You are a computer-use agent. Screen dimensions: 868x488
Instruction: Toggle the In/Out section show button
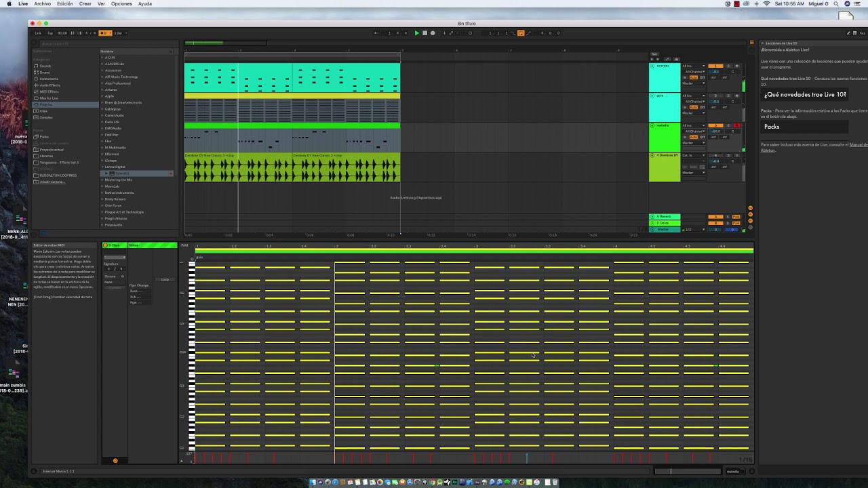coord(750,208)
